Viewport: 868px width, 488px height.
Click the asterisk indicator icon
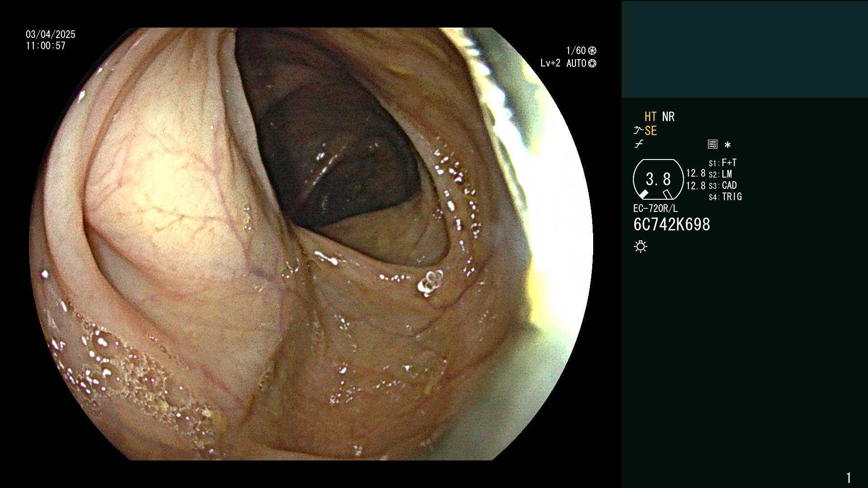tap(727, 145)
